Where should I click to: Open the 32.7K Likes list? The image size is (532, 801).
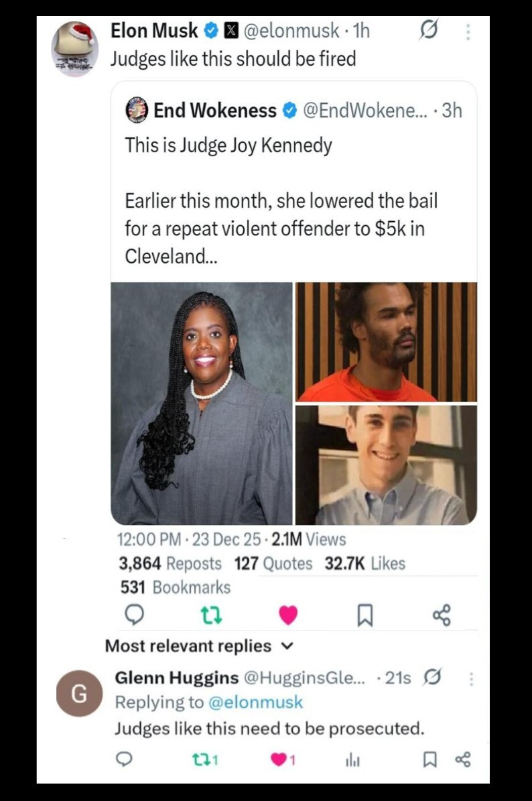365,564
